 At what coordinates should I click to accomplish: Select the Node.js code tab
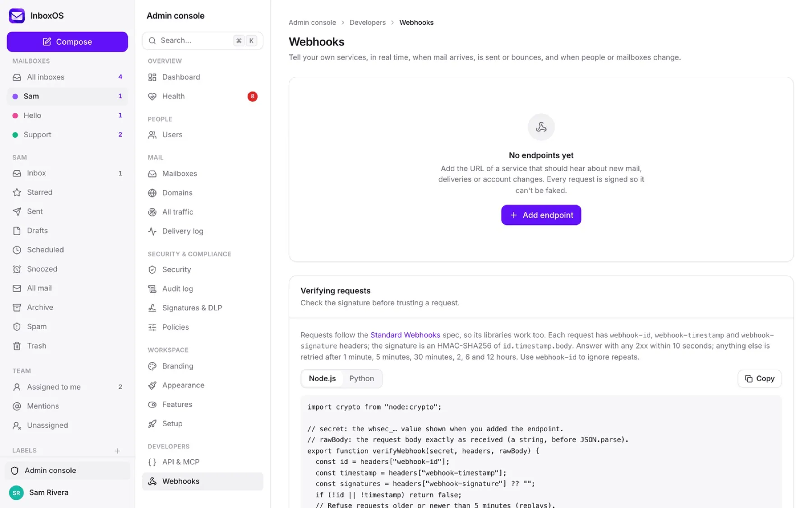[322, 378]
